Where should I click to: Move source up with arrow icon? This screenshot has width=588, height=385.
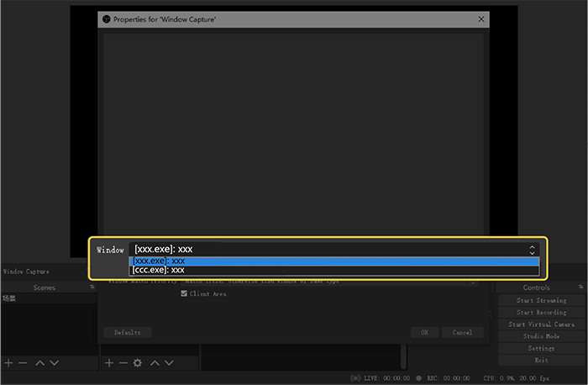click(x=154, y=363)
